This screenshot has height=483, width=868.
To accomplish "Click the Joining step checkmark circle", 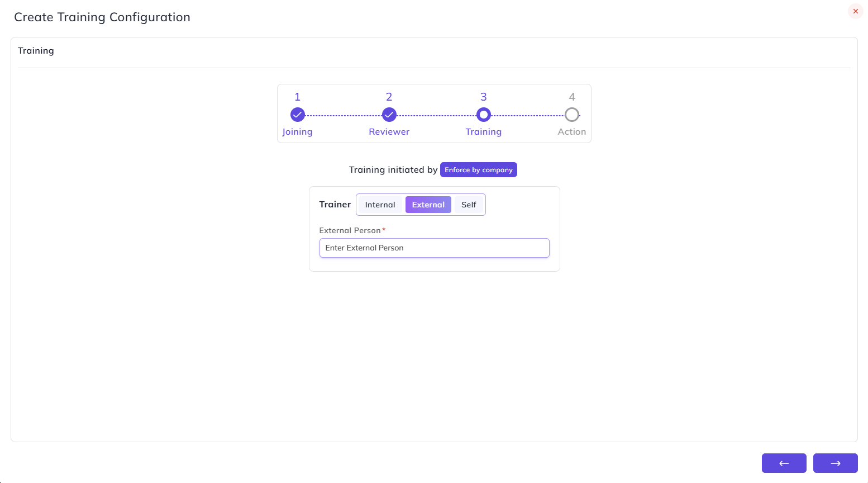I will 298,115.
